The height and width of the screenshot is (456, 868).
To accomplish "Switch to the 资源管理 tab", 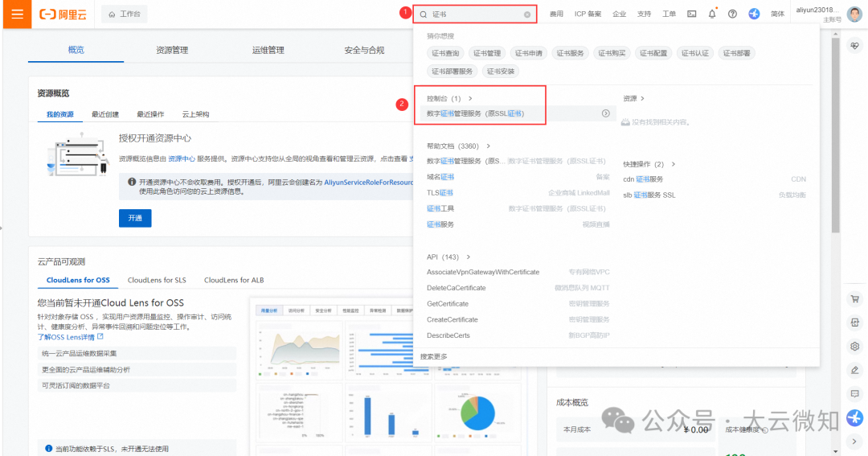I will coord(172,50).
